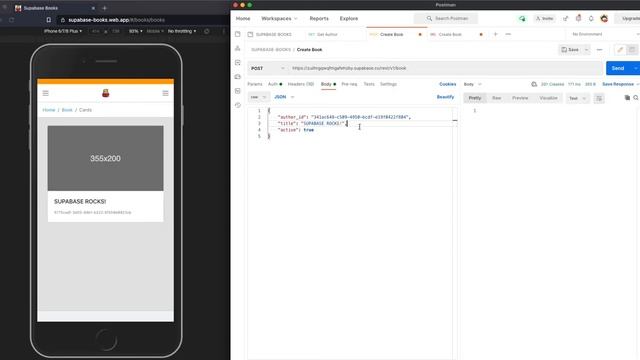Expand the Save button dropdown arrow
This screenshot has width=640, height=360.
point(587,50)
